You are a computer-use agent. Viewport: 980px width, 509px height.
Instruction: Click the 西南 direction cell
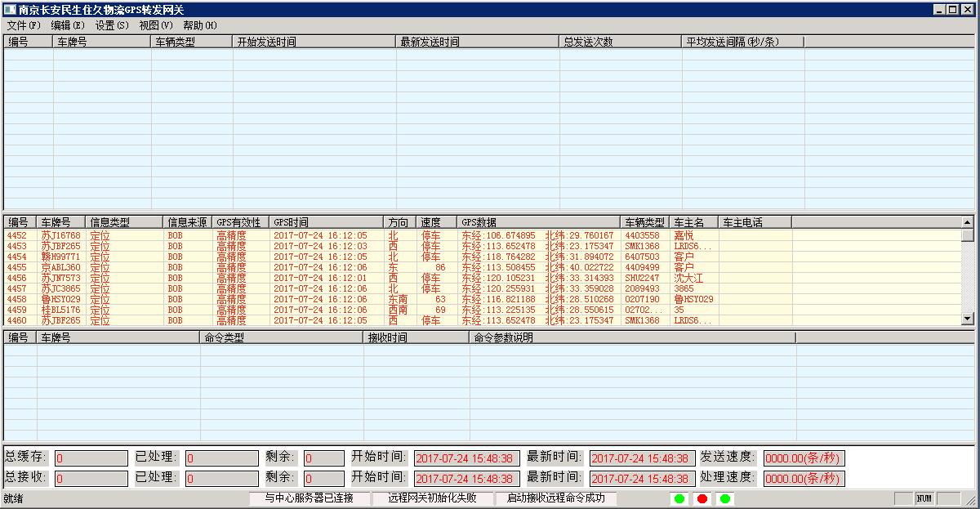(399, 310)
